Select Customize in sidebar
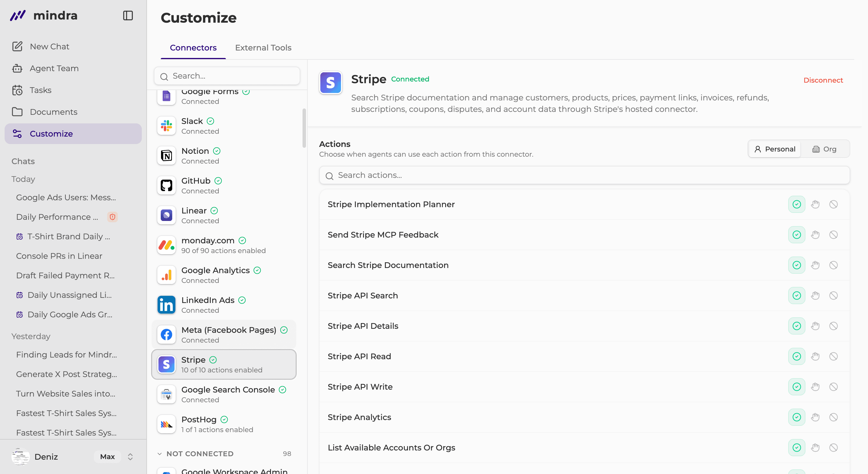Screen dimensions: 868x474 73,134
